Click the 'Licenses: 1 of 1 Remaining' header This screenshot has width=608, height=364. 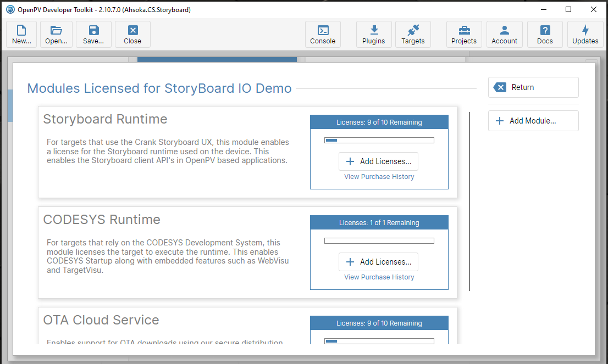point(379,223)
